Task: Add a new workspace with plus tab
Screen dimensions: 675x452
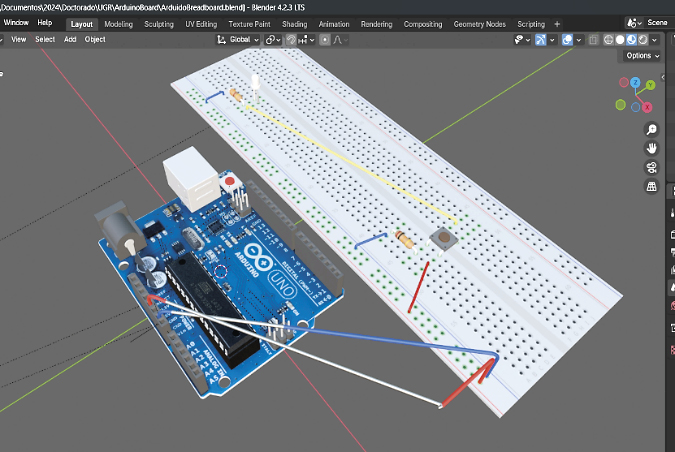Action: point(557,24)
